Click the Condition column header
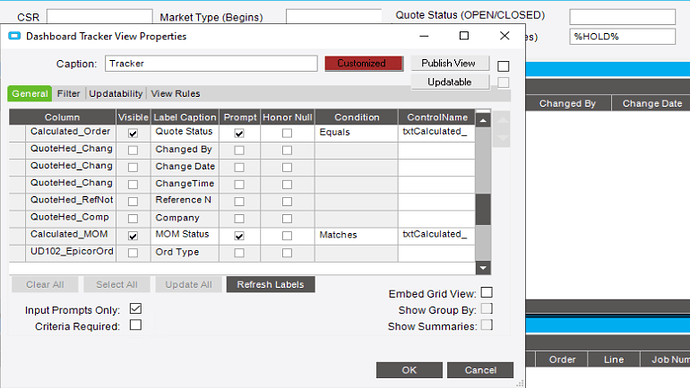 tap(356, 117)
